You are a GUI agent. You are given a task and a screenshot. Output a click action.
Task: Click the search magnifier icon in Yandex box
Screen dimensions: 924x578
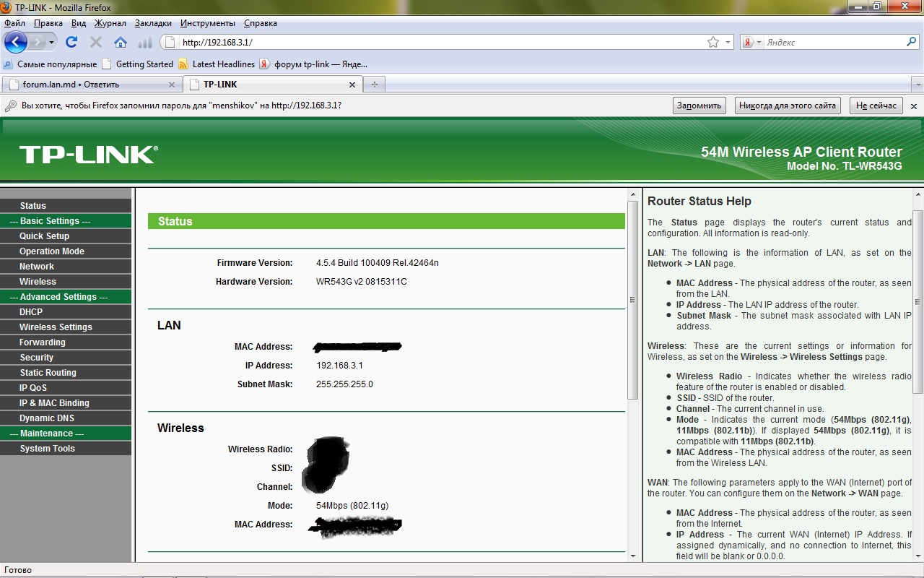click(911, 43)
